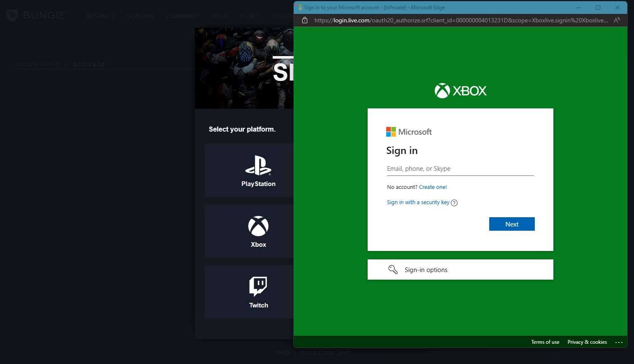Click the key icon in Sign-in options
The image size is (634, 364).
click(x=393, y=270)
